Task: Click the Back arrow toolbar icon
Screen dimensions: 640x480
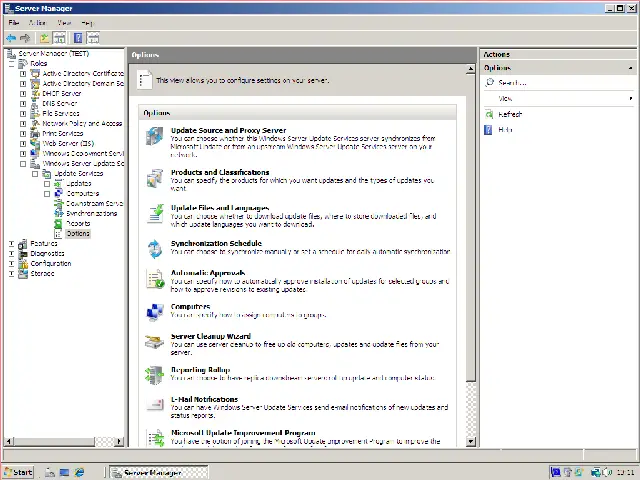Action: point(11,38)
